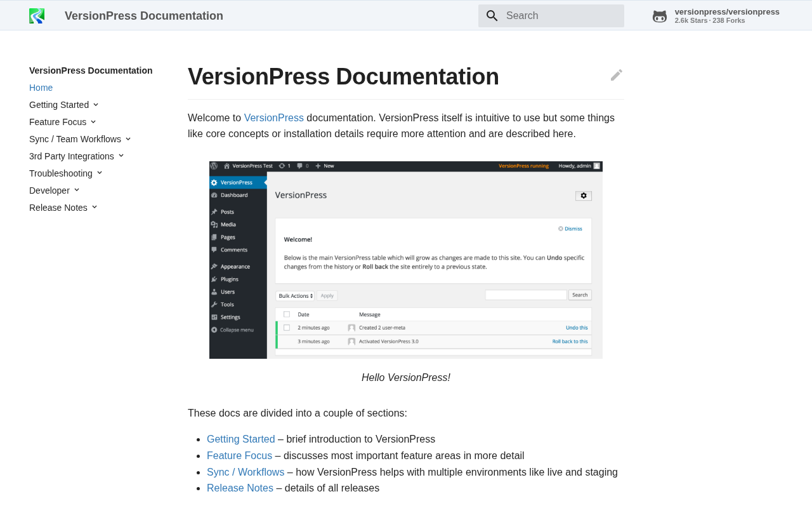Open the GitHub repository icon

[x=660, y=16]
